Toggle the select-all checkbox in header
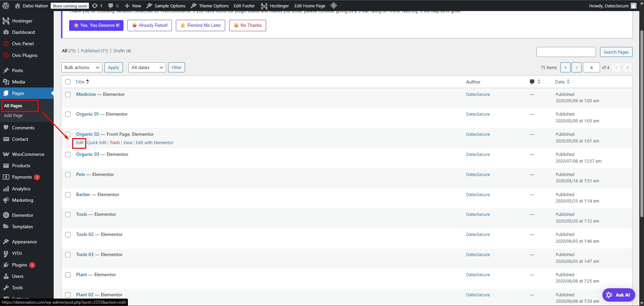 tap(68, 82)
